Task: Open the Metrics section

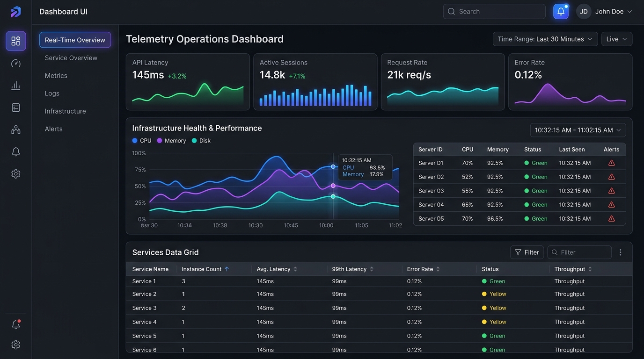Action: coord(56,76)
